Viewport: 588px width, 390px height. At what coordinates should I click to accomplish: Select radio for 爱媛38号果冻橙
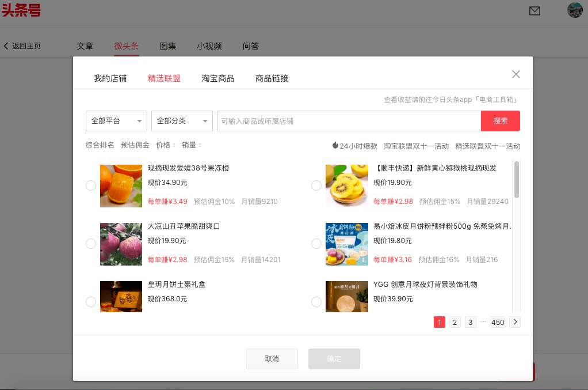91,185
